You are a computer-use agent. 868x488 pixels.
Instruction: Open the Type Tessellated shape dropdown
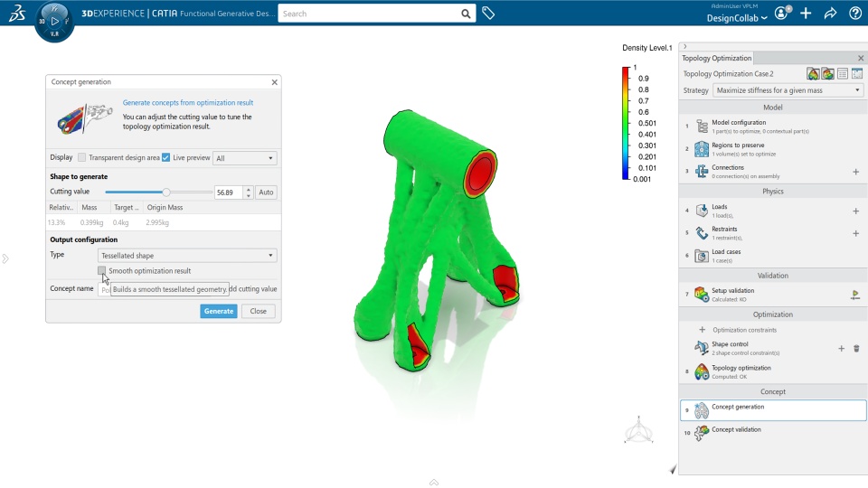[187, 256]
